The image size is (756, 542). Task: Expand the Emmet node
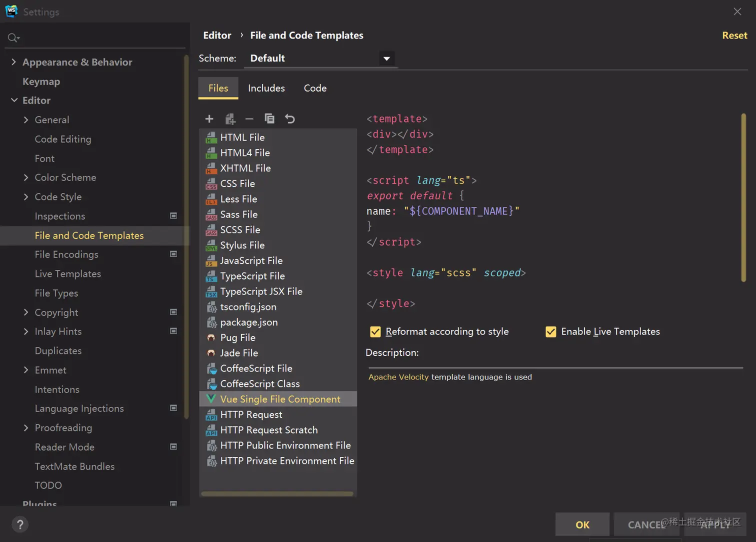point(26,370)
